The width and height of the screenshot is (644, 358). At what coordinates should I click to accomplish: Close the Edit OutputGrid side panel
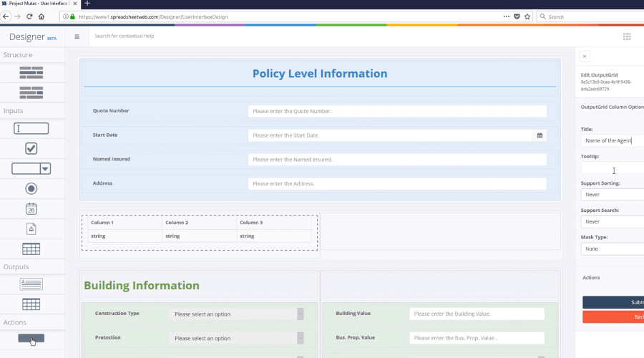[585, 57]
